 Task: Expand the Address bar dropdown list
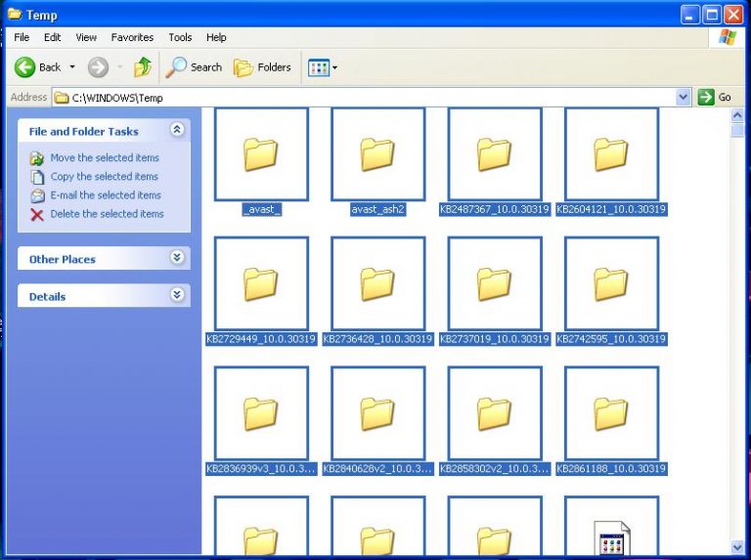click(684, 98)
